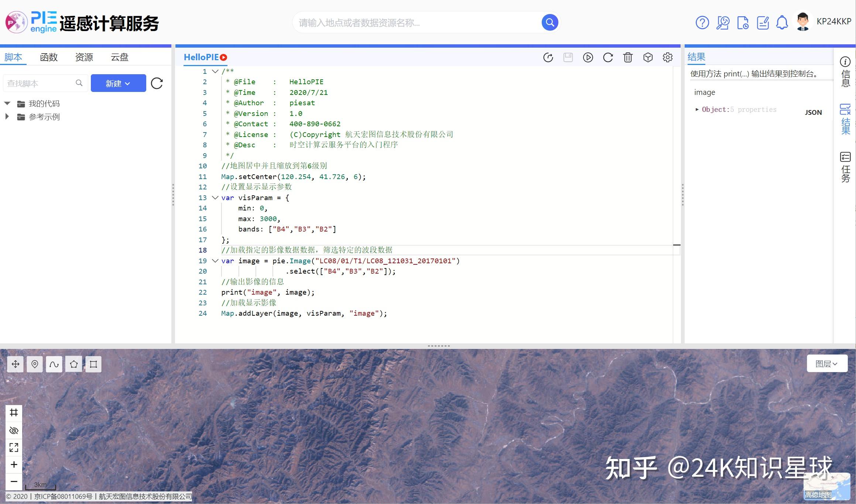
Task: Select the point marker tool on map
Action: pyautogui.click(x=35, y=364)
